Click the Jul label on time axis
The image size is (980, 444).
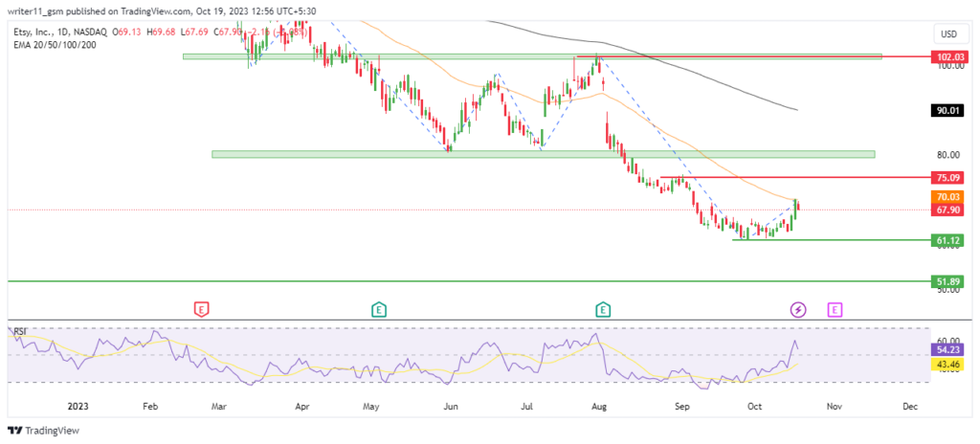point(527,407)
